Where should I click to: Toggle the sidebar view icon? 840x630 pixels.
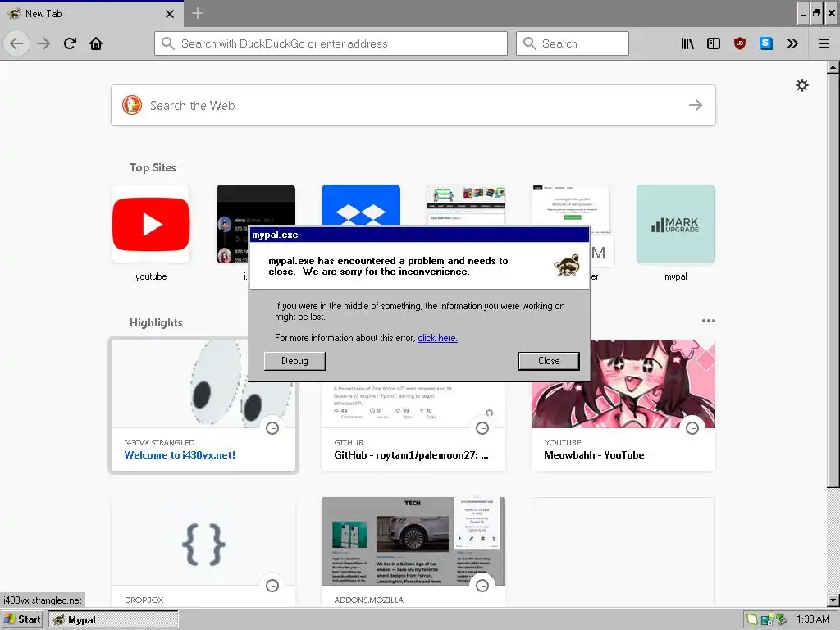(x=714, y=43)
